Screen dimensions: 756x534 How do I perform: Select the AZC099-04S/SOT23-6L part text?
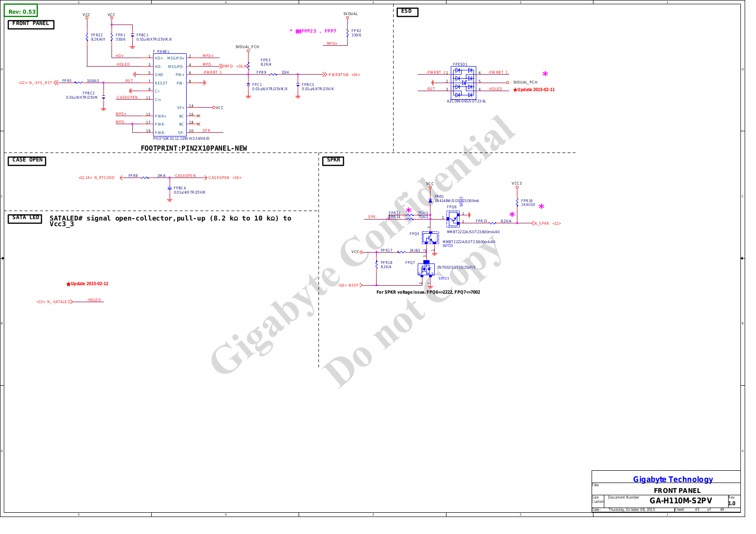click(x=466, y=102)
